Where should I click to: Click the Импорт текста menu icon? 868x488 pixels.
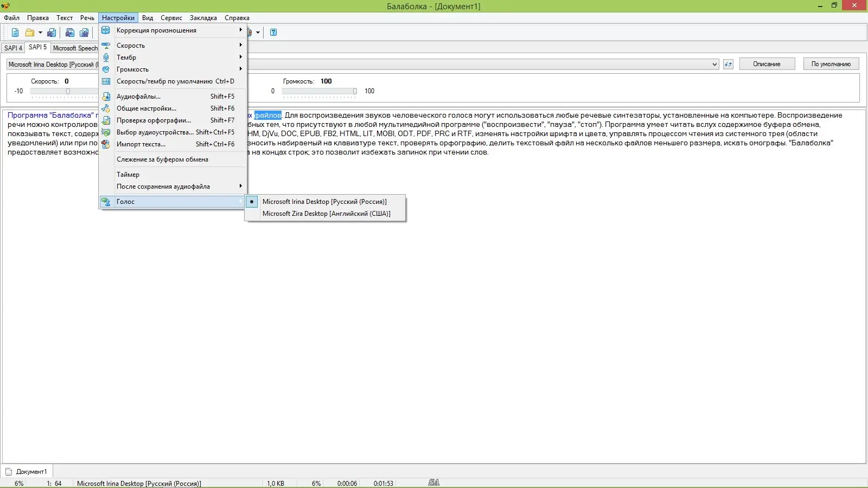106,144
